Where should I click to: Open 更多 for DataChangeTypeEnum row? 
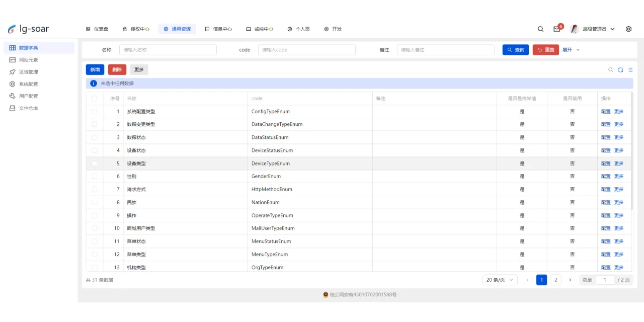(619, 124)
